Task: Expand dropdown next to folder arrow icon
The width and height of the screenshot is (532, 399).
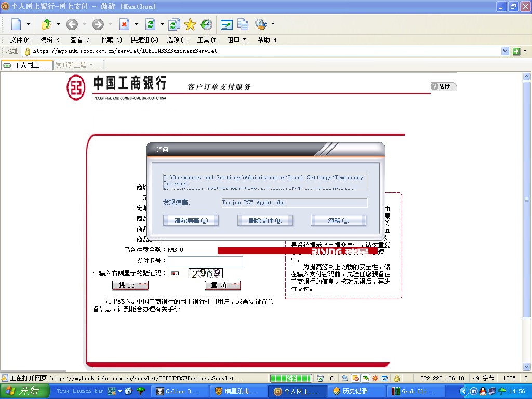Action: coord(58,24)
